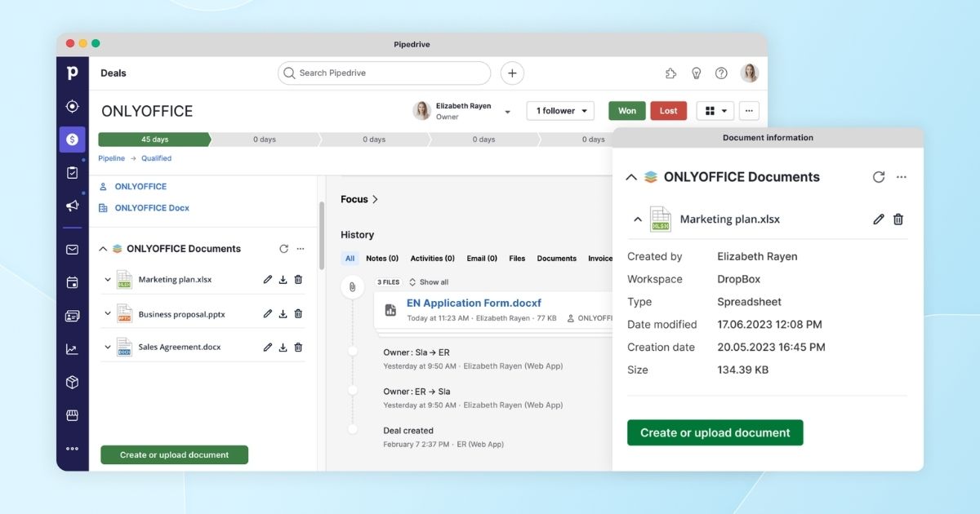
Task: Switch to the Files tab
Action: click(x=517, y=259)
